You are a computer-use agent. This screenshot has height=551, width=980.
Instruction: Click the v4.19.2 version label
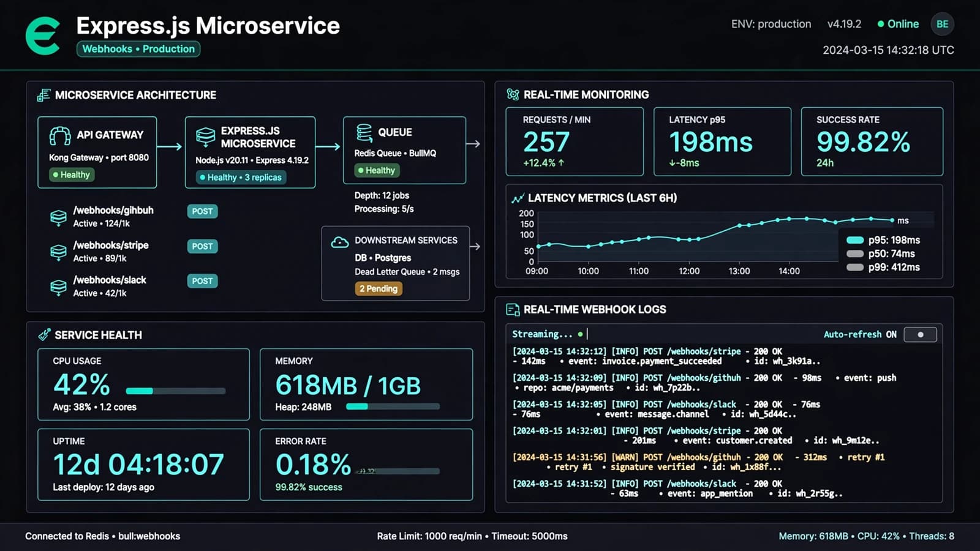tap(844, 24)
